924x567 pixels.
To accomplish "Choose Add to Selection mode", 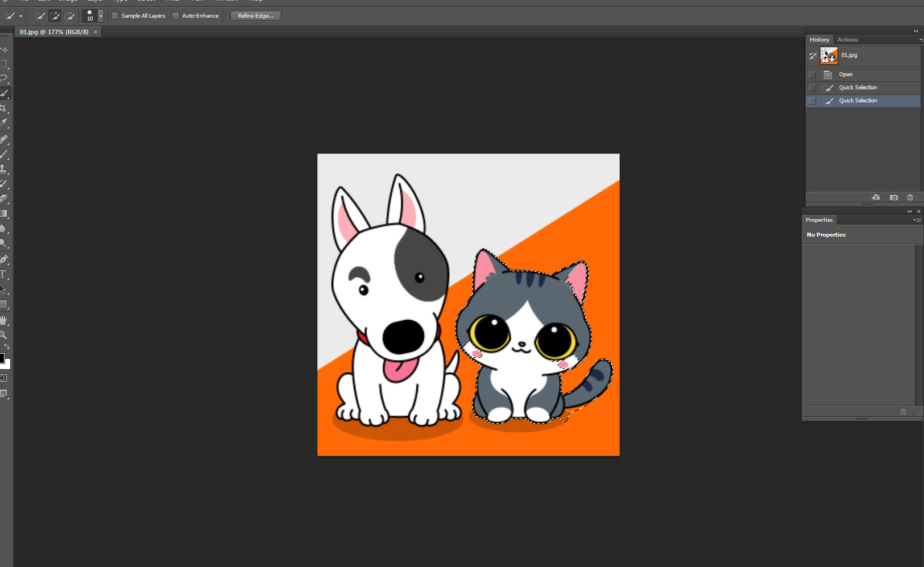I will click(55, 16).
